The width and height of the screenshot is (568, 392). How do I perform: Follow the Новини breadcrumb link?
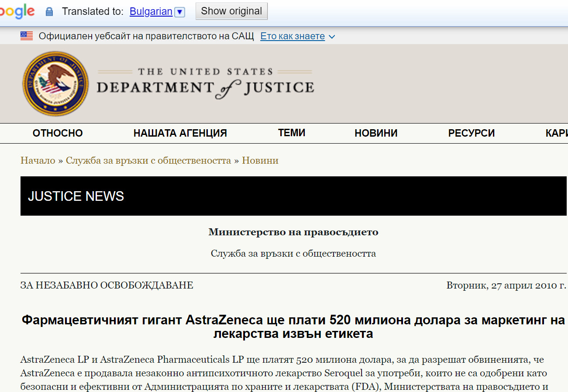[x=260, y=161]
